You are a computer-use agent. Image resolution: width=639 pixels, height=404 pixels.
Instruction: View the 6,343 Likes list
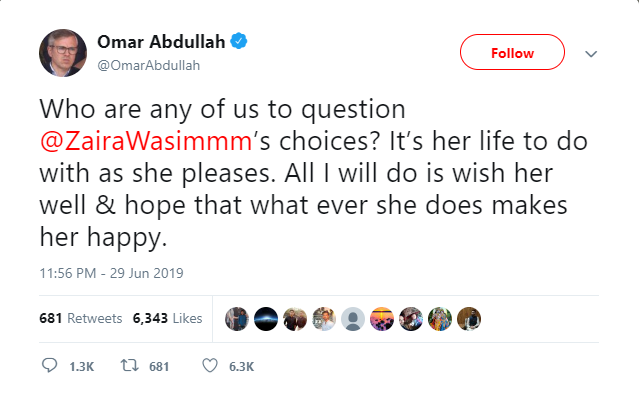(167, 319)
